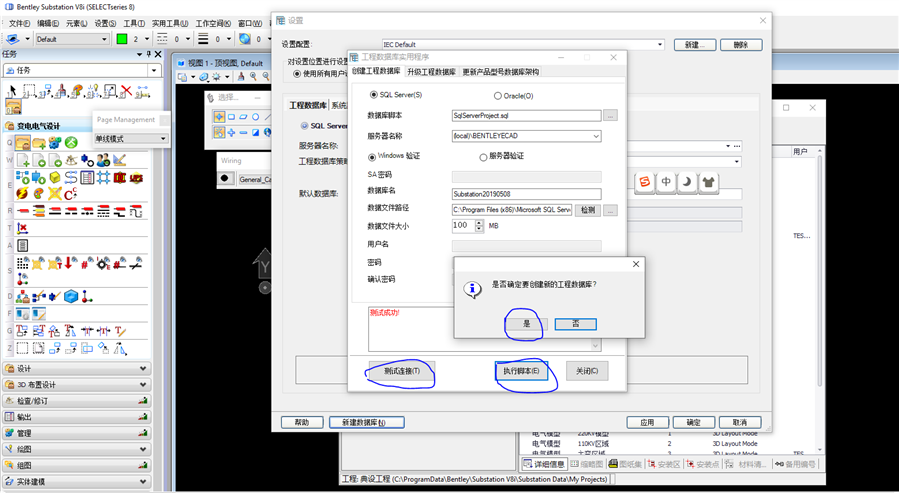Click the 检测 button beside the data file path
The height and width of the screenshot is (493, 899).
(588, 210)
